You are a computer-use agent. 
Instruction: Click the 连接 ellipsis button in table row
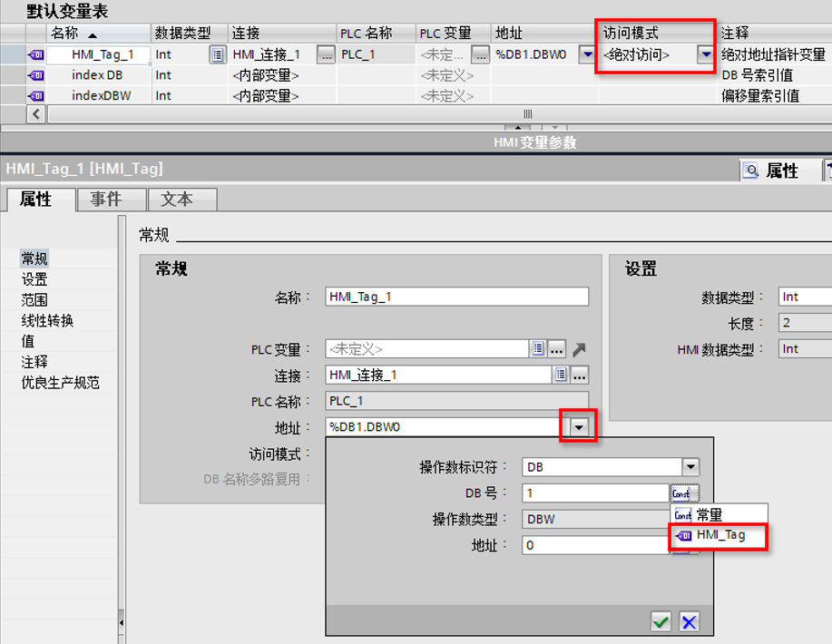tap(326, 54)
